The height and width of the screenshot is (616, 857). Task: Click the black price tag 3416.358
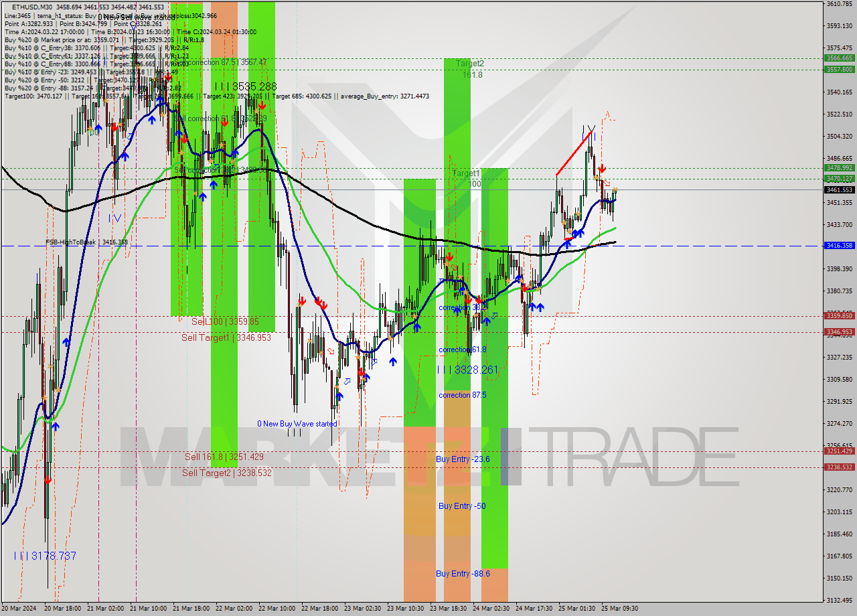click(839, 246)
